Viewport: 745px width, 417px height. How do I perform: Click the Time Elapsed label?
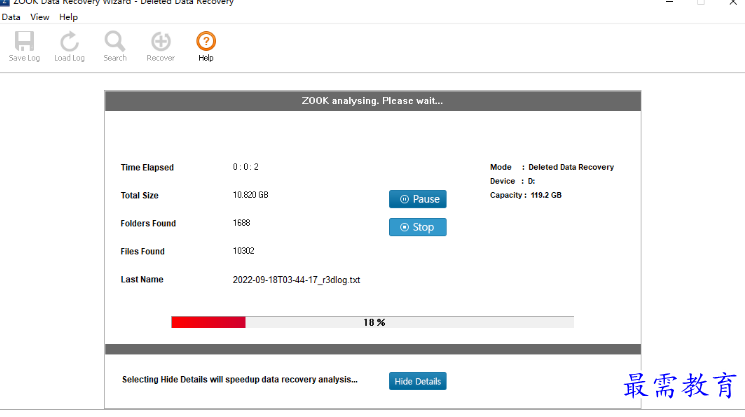pyautogui.click(x=147, y=167)
